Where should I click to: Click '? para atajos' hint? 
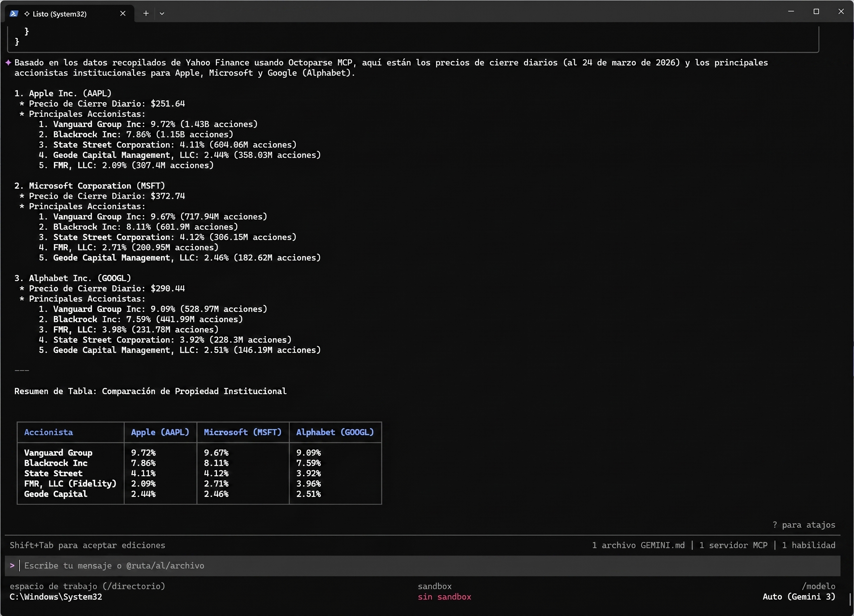pyautogui.click(x=804, y=525)
